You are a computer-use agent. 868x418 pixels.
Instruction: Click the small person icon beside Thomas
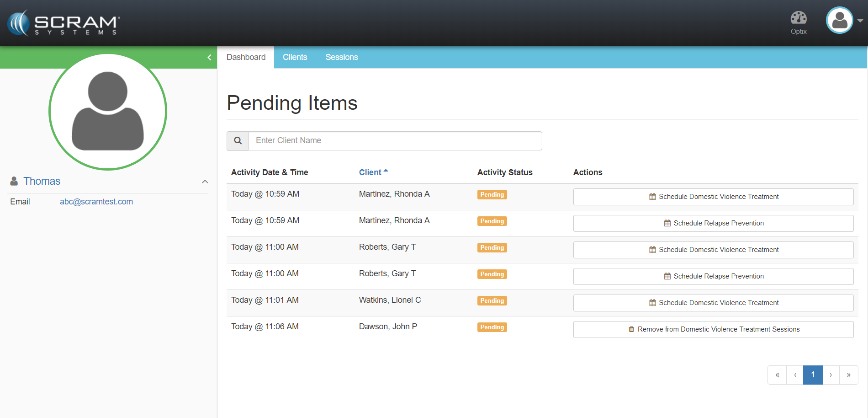[x=14, y=181]
